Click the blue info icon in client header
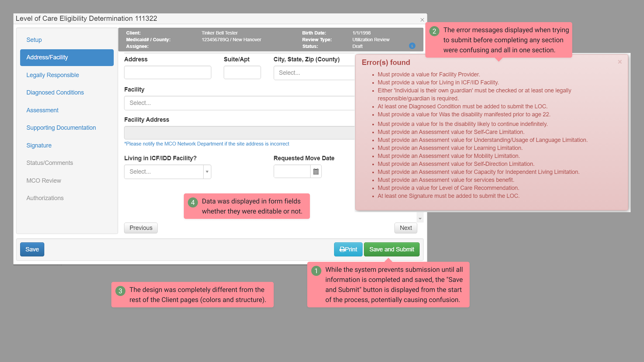Viewport: 644px width, 362px height. (x=412, y=46)
